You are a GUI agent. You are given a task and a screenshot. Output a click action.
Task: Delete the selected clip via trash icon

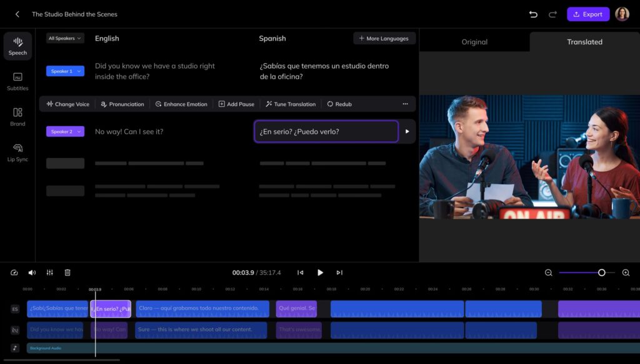click(67, 272)
